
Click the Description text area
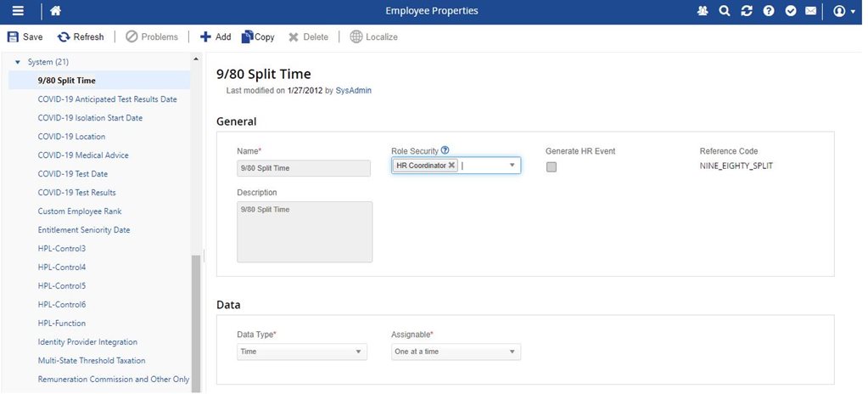[x=305, y=232]
